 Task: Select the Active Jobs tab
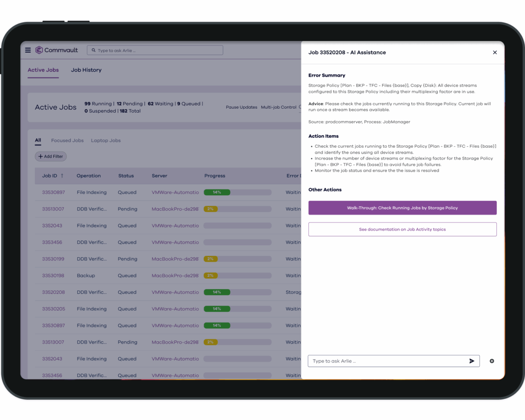pyautogui.click(x=43, y=70)
